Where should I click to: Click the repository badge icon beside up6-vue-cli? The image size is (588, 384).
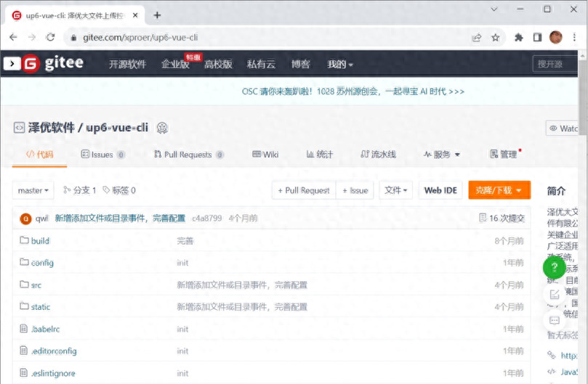point(162,128)
